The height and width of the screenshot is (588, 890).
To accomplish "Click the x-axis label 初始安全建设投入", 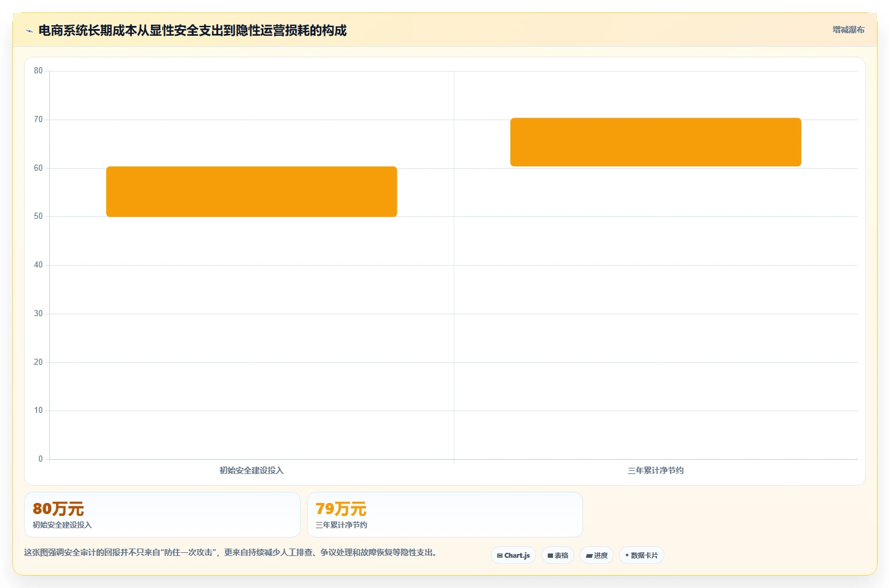I will [251, 470].
